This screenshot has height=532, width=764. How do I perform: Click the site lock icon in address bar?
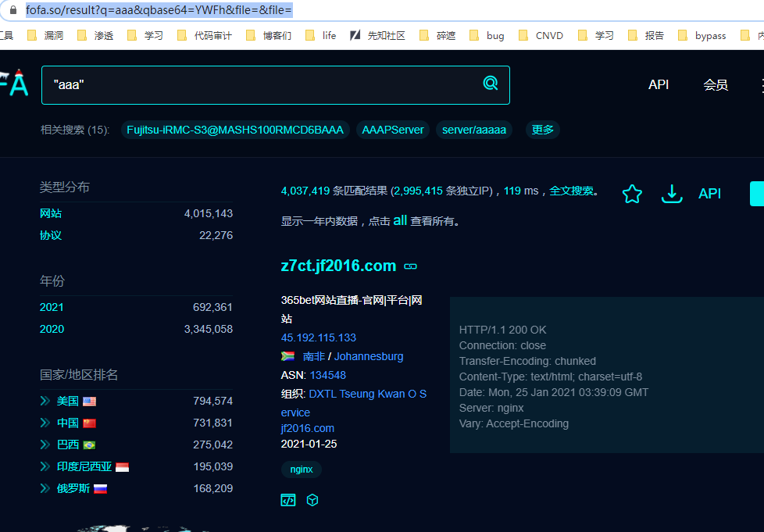[x=13, y=9]
